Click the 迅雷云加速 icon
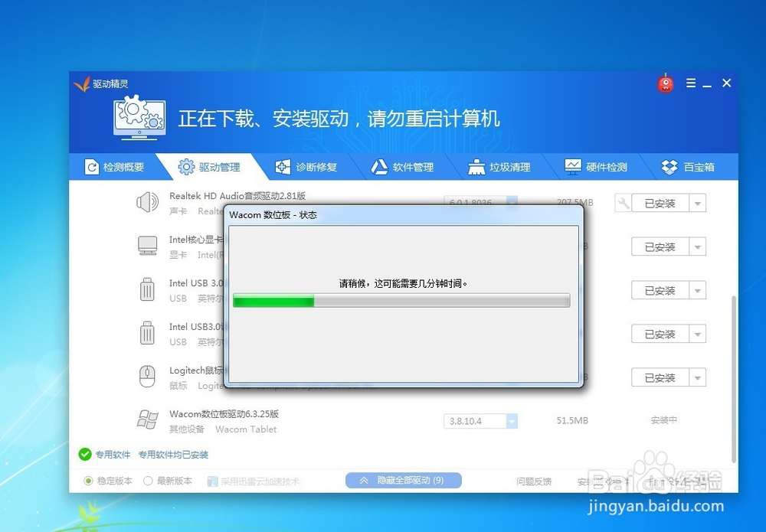The width and height of the screenshot is (766, 532). pos(212,481)
